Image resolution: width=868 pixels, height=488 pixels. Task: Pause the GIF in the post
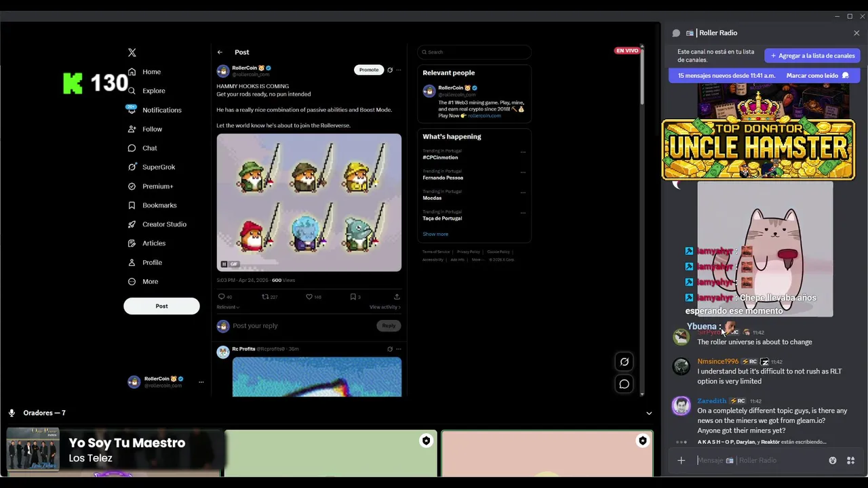(224, 264)
